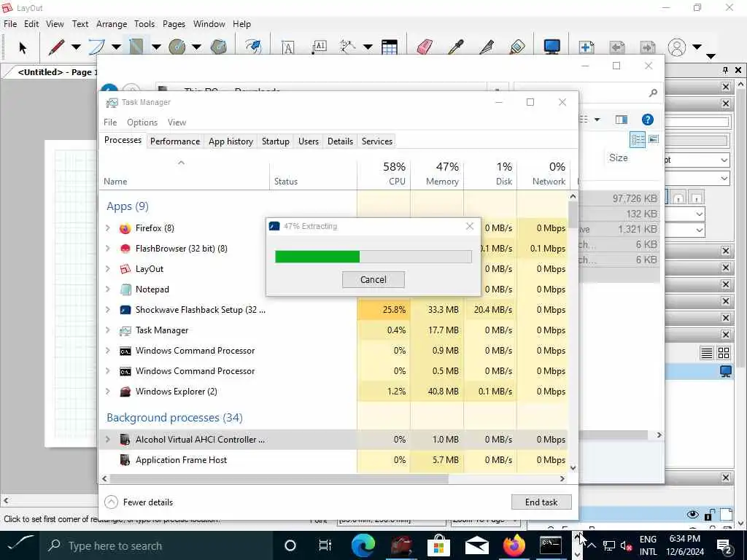Open Arc tool dropdown arrow
The height and width of the screenshot is (560, 747).
tap(116, 47)
